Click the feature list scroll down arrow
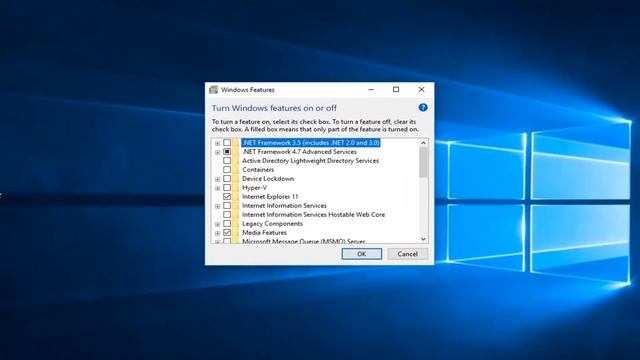The width and height of the screenshot is (640, 360). point(423,239)
